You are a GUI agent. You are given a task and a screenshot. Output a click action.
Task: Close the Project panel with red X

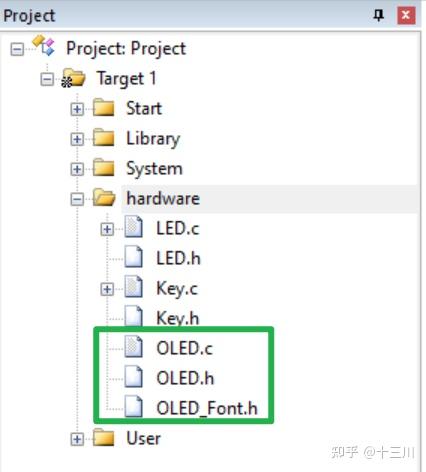click(x=406, y=15)
